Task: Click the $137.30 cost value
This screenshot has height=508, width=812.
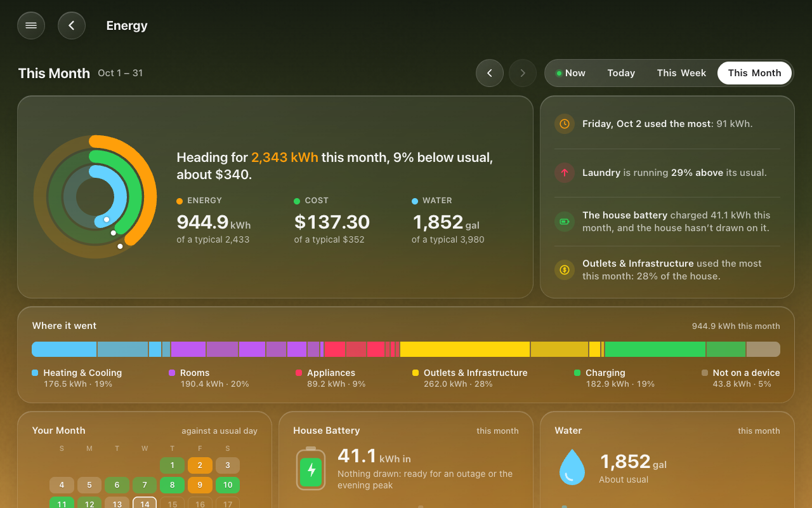Action: pos(332,222)
